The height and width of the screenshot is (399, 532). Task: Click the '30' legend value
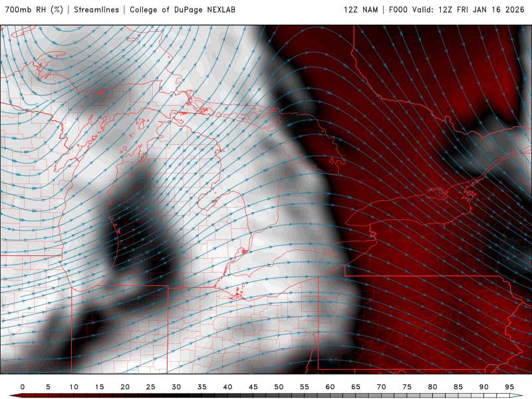176,387
